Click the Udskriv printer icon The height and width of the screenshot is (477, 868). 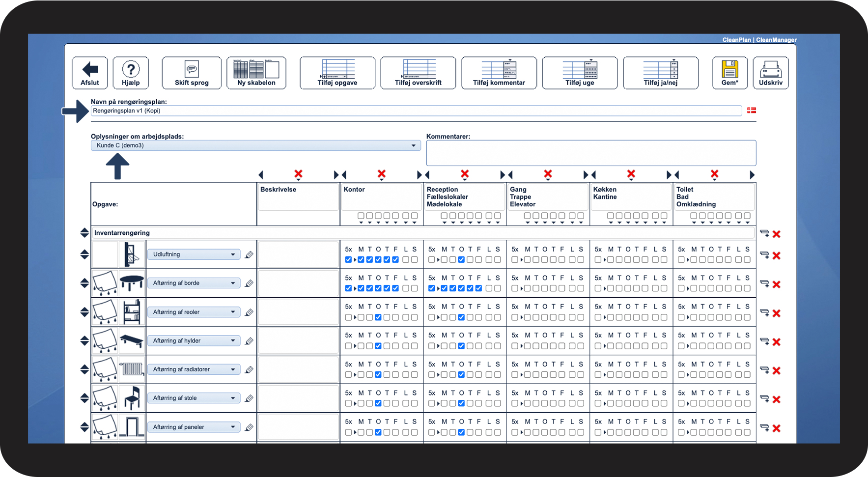tap(771, 69)
